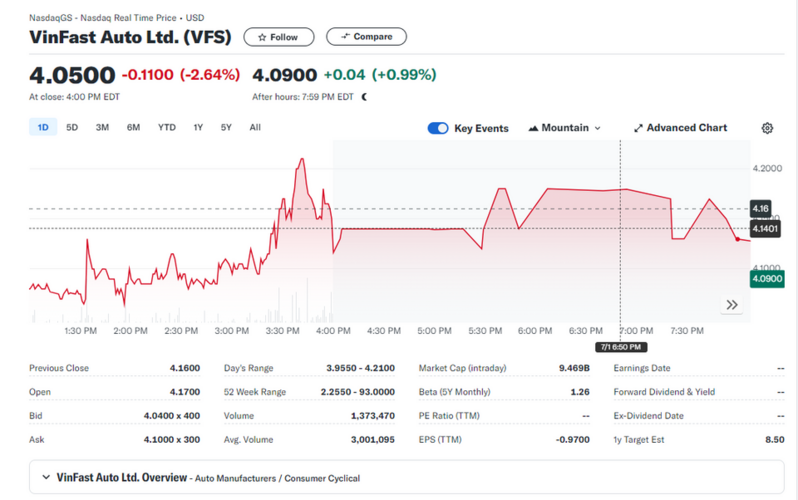Viewport: 798px width, 500px height.
Task: Click the Beta (5Y Monthly) value 1.26
Action: (580, 392)
